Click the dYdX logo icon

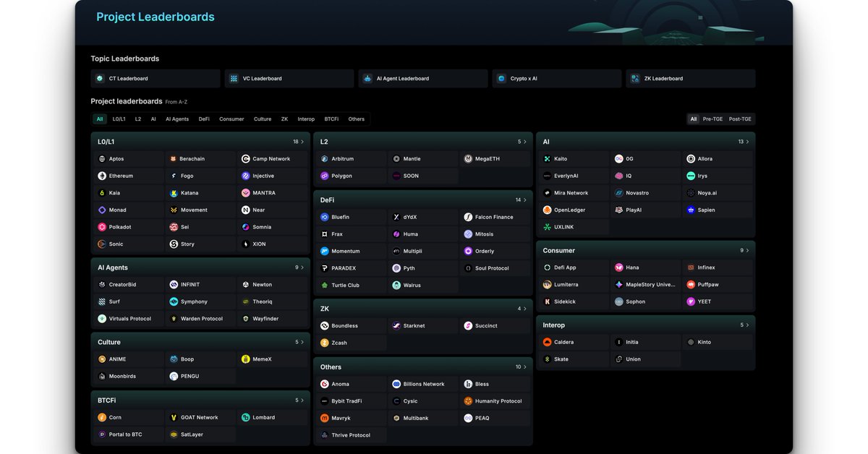tap(396, 217)
